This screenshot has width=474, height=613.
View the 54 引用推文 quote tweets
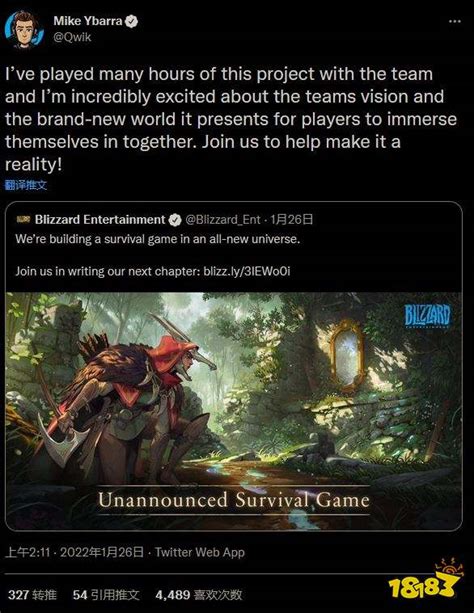[x=106, y=595]
